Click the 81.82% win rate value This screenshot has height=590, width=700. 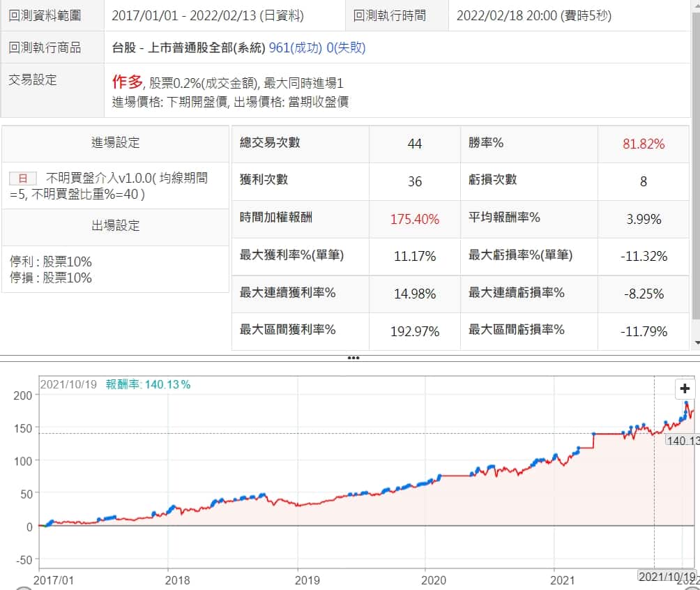tap(643, 144)
